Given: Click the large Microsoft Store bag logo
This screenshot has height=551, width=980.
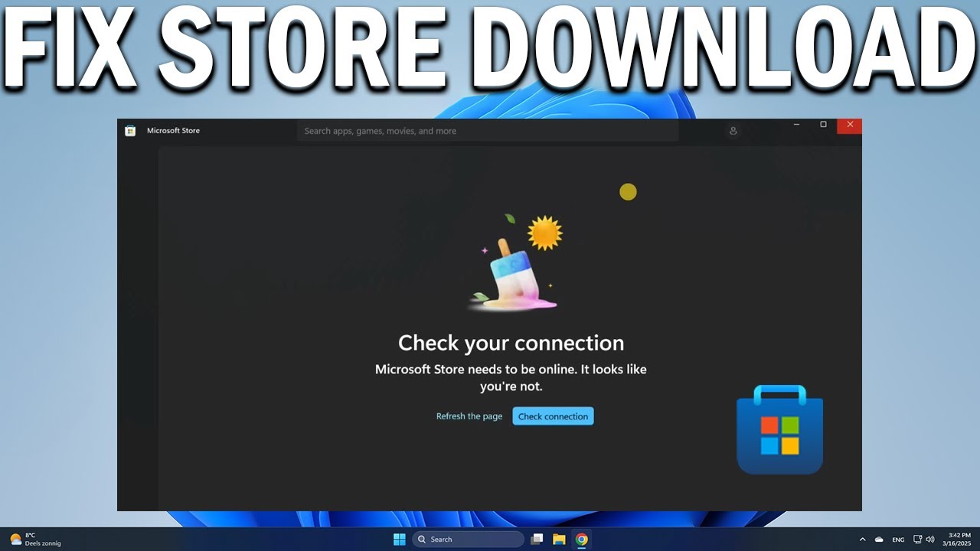Looking at the screenshot, I should point(779,430).
